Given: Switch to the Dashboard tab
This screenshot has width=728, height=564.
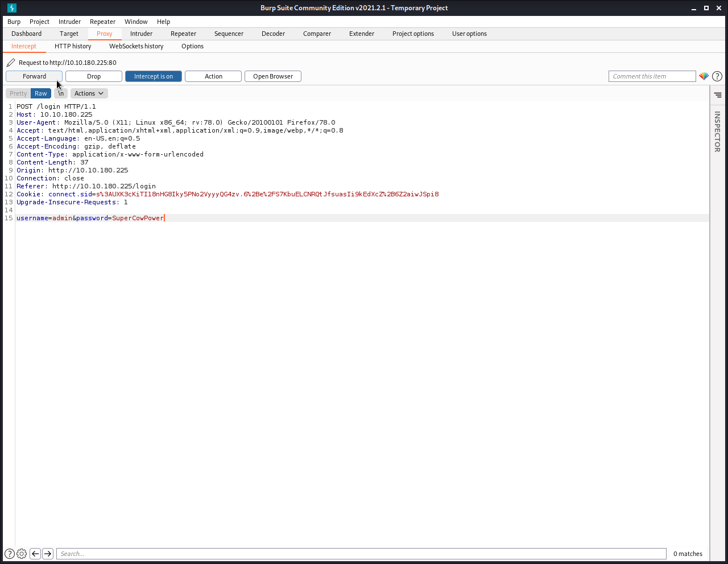Looking at the screenshot, I should point(27,34).
